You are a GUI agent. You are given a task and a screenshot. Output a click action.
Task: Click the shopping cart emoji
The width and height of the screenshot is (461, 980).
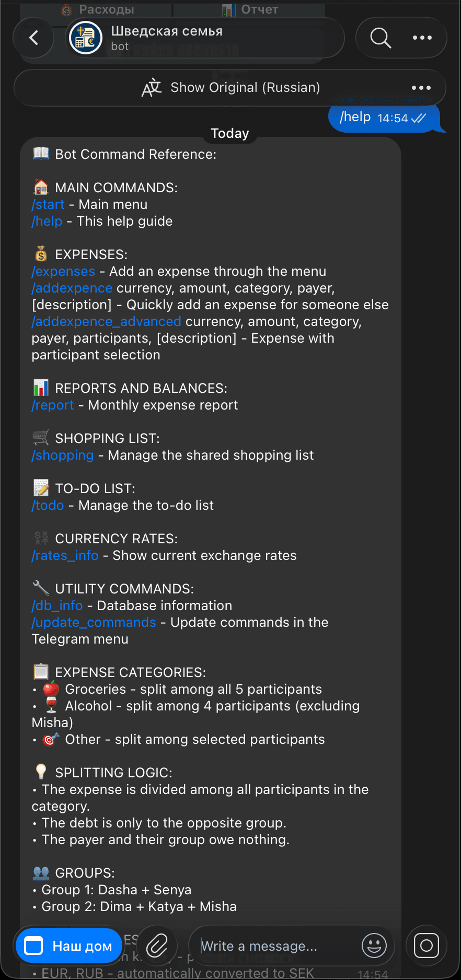coord(41,438)
